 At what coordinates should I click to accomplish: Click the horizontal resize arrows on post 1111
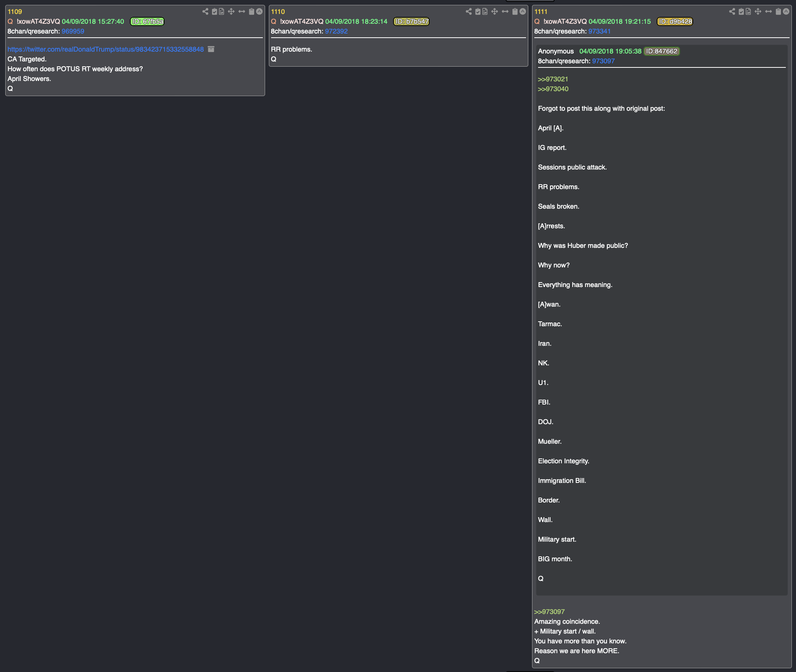(769, 11)
